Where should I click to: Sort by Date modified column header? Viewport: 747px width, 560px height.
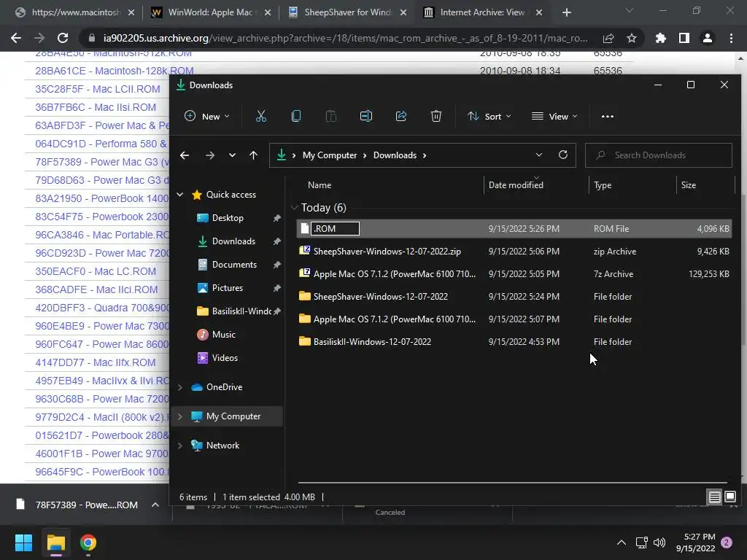(x=516, y=184)
